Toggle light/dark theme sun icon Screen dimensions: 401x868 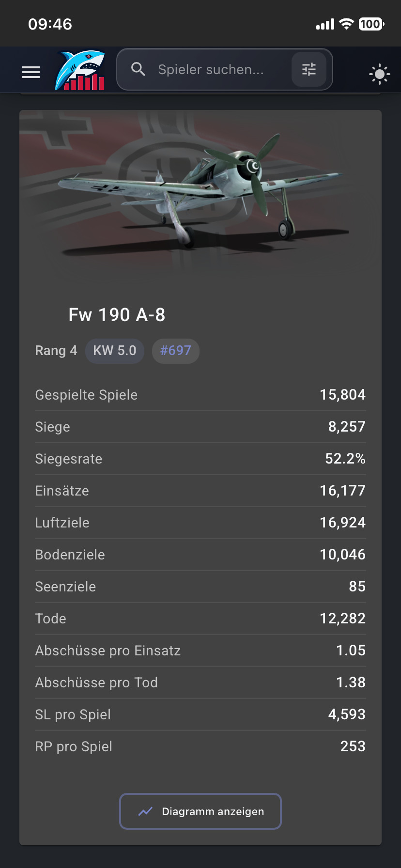[379, 74]
